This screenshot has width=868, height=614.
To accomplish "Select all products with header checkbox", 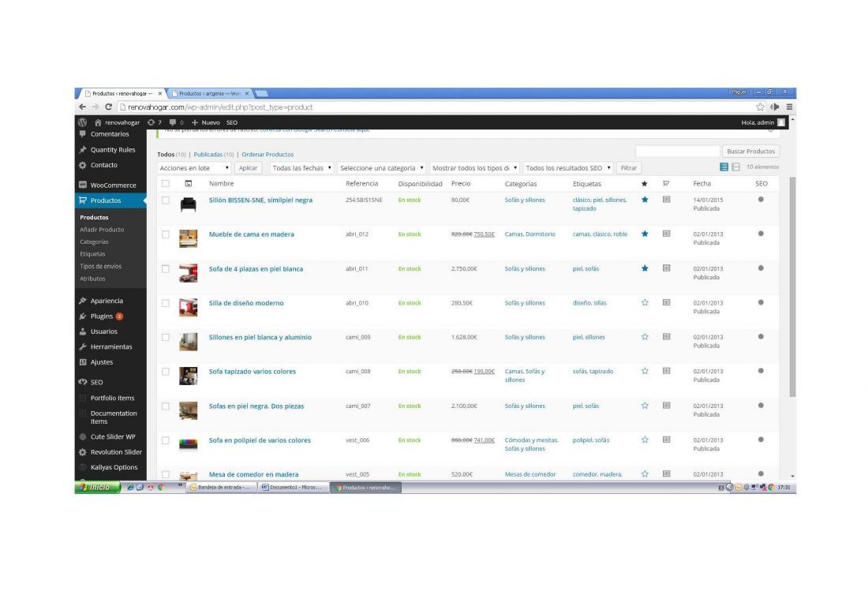I will pyautogui.click(x=166, y=184).
